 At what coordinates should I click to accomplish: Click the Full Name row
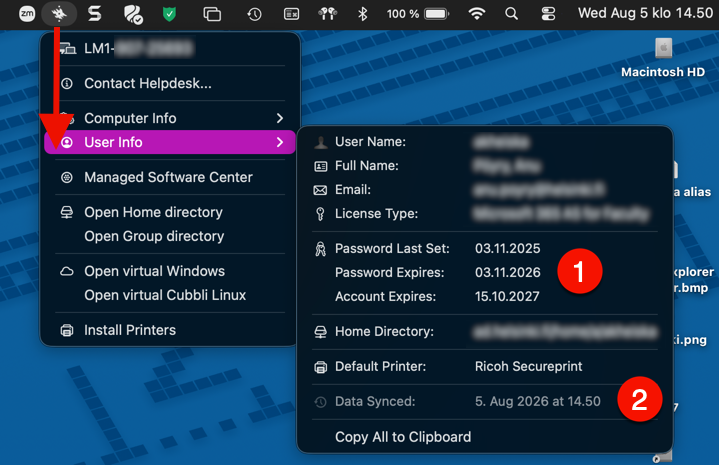tap(485, 166)
